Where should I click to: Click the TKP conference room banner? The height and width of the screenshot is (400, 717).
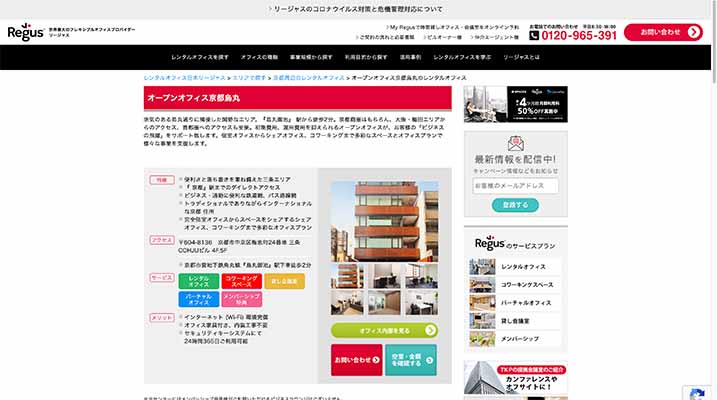pos(516,378)
